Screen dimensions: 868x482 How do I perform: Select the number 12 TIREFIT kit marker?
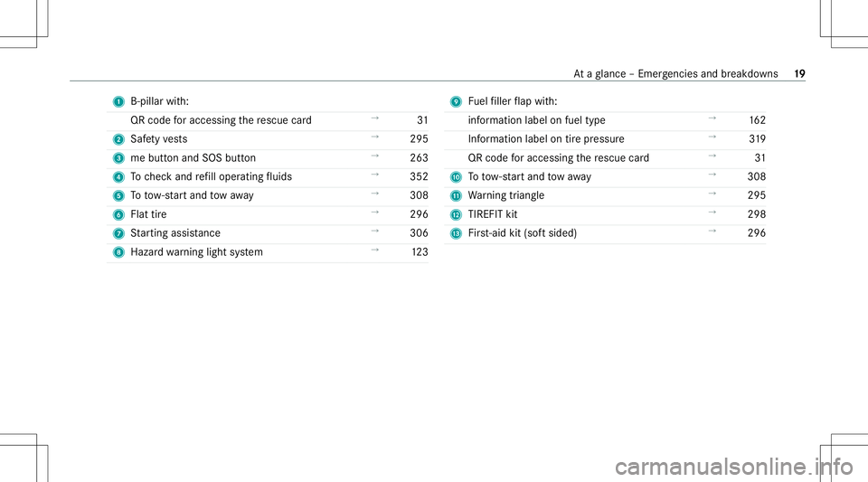point(456,214)
